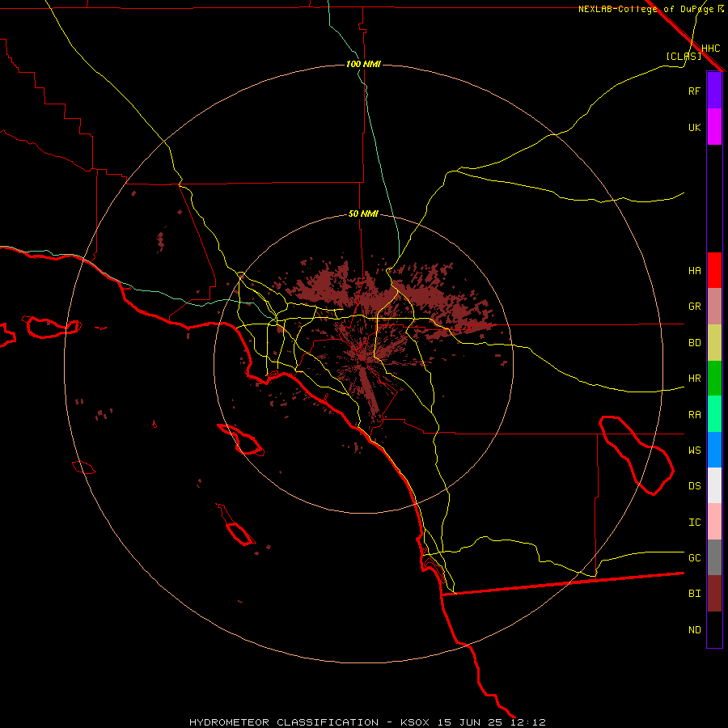The image size is (728, 728).
Task: Click the BI dark red swatch
Action: pyautogui.click(x=714, y=594)
